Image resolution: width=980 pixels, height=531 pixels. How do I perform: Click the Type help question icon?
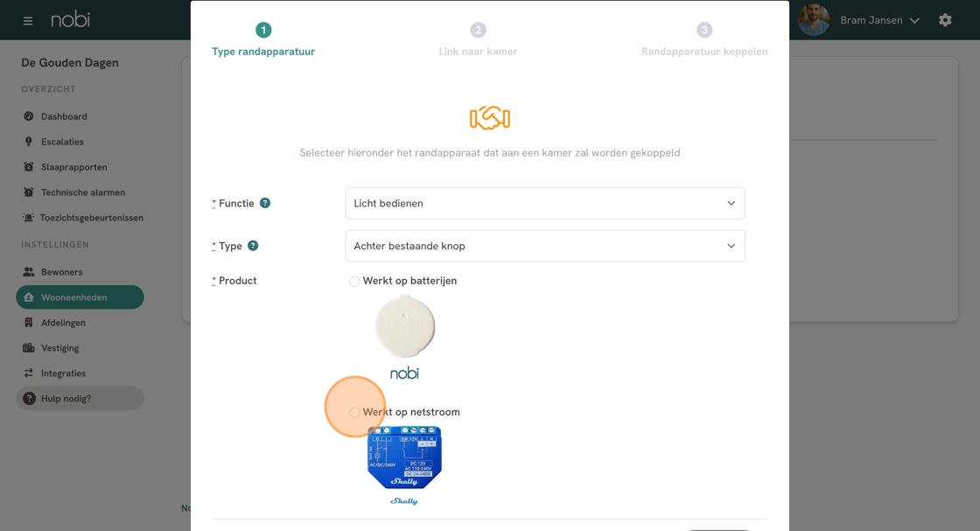tap(253, 246)
